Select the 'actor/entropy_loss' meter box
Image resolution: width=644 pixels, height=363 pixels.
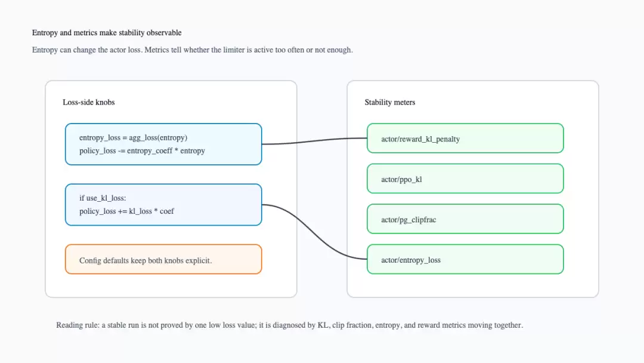tap(465, 259)
